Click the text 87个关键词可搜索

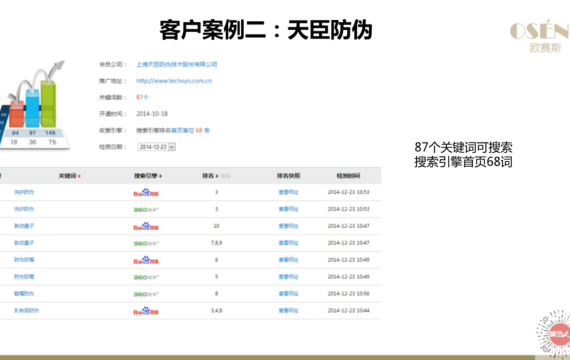click(463, 147)
